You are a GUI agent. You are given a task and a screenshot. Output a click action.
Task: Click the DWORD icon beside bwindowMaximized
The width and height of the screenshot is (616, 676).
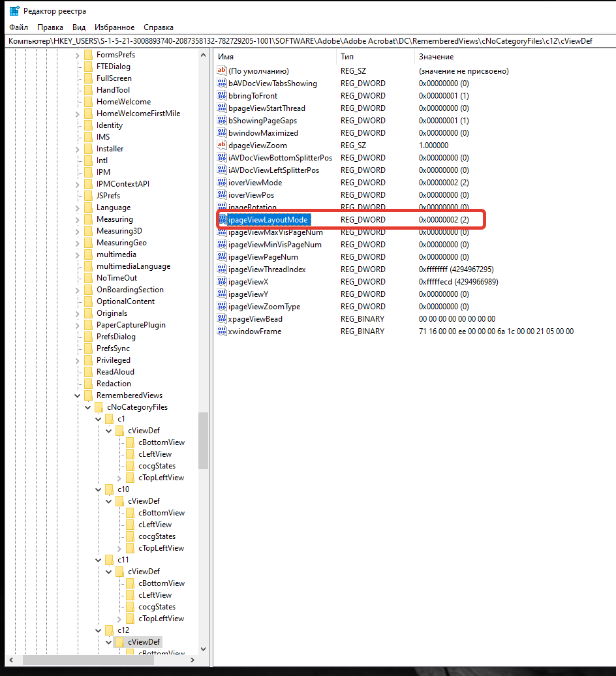click(x=222, y=132)
